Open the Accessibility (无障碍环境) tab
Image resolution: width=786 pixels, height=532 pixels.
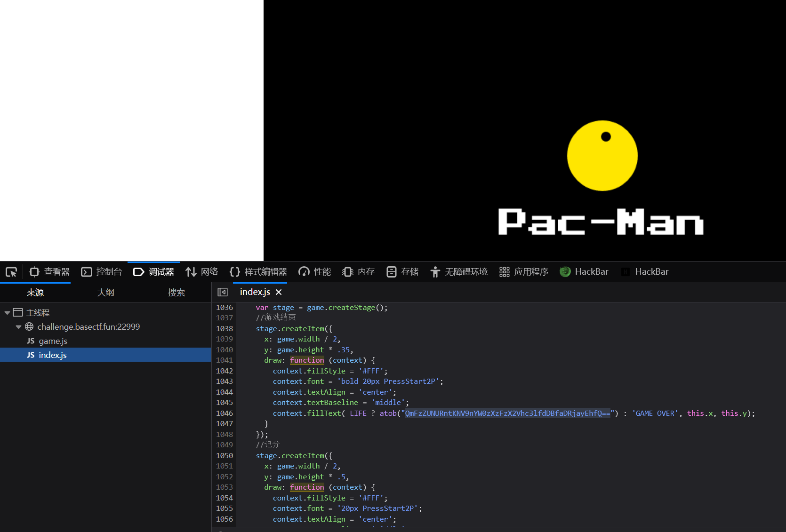(x=458, y=272)
